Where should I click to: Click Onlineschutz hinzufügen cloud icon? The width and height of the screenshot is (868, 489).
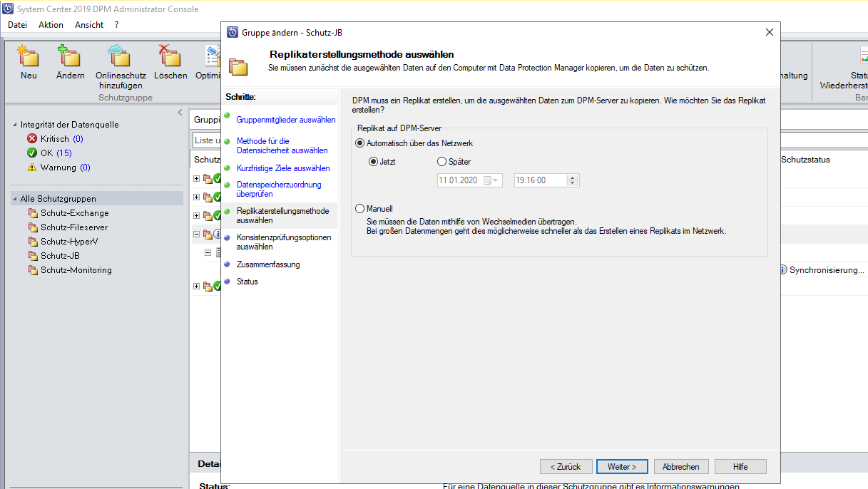[120, 56]
